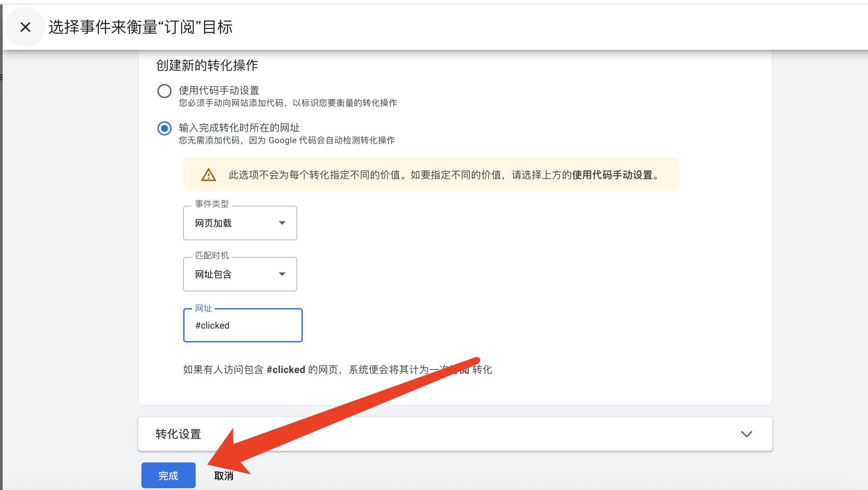
Task: Click the arrow beside 网页加载
Action: click(x=282, y=223)
